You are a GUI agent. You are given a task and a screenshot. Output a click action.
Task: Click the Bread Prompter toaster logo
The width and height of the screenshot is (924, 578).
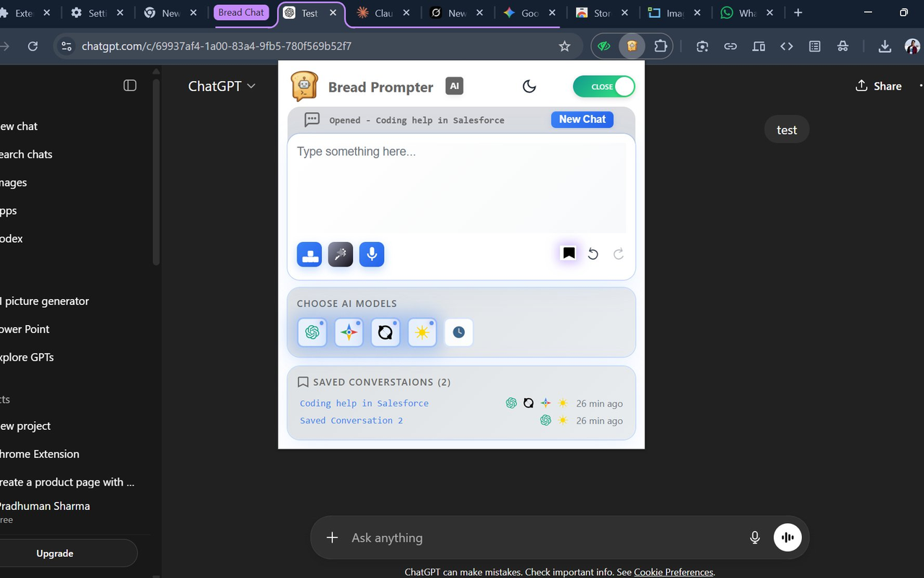pos(304,86)
